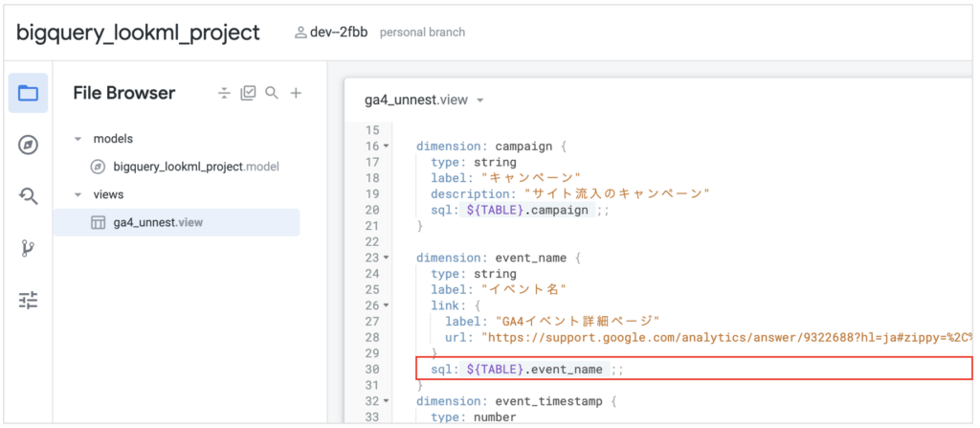Click the plus icon to add a file
This screenshot has width=980, height=428.
tap(296, 93)
